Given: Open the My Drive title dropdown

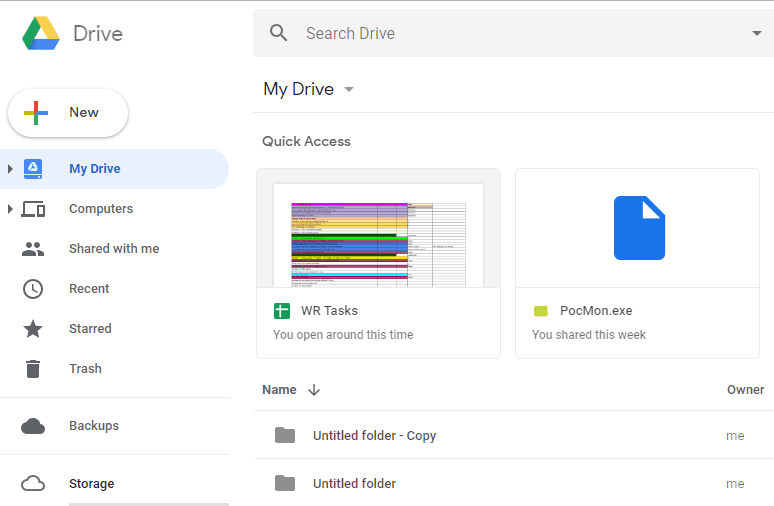Looking at the screenshot, I should pos(349,89).
